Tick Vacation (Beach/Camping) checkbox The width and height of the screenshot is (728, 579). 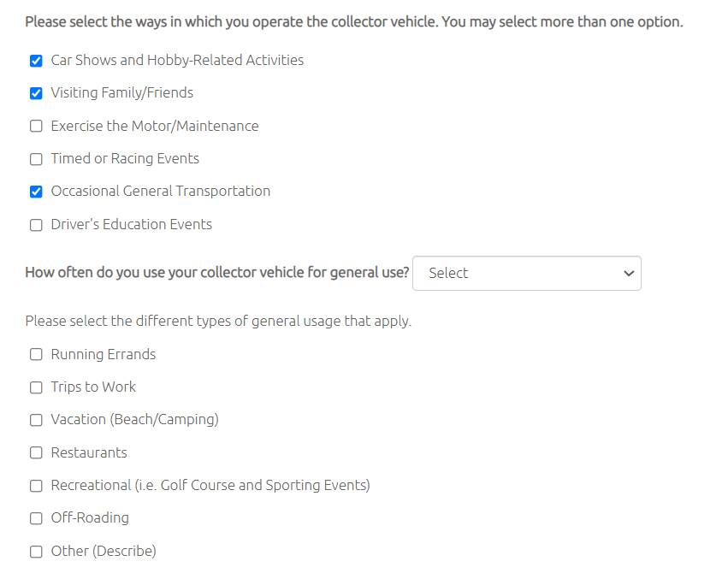[36, 420]
